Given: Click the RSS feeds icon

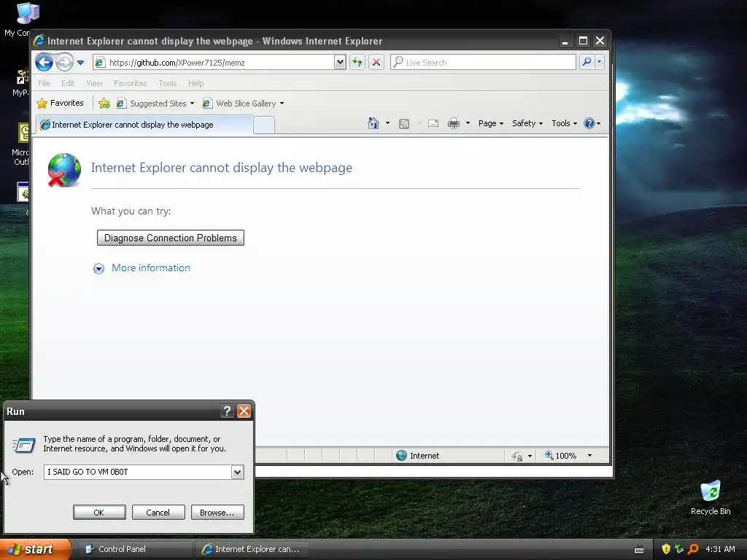Looking at the screenshot, I should click(x=404, y=124).
